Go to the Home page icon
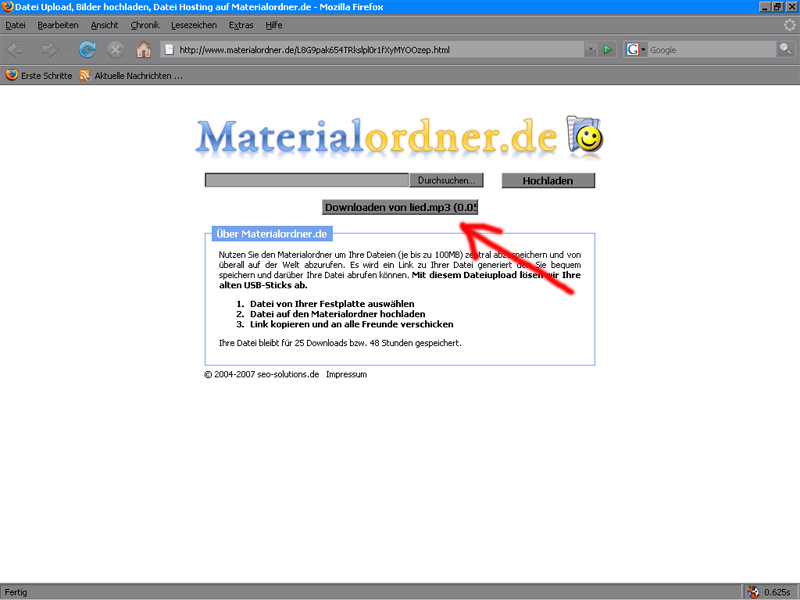This screenshot has width=800, height=600. point(143,49)
